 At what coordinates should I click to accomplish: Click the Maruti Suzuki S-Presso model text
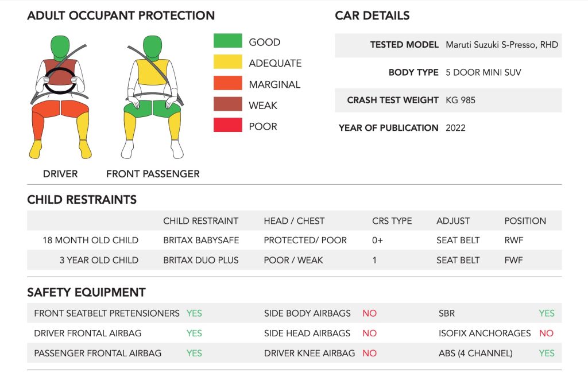point(502,45)
